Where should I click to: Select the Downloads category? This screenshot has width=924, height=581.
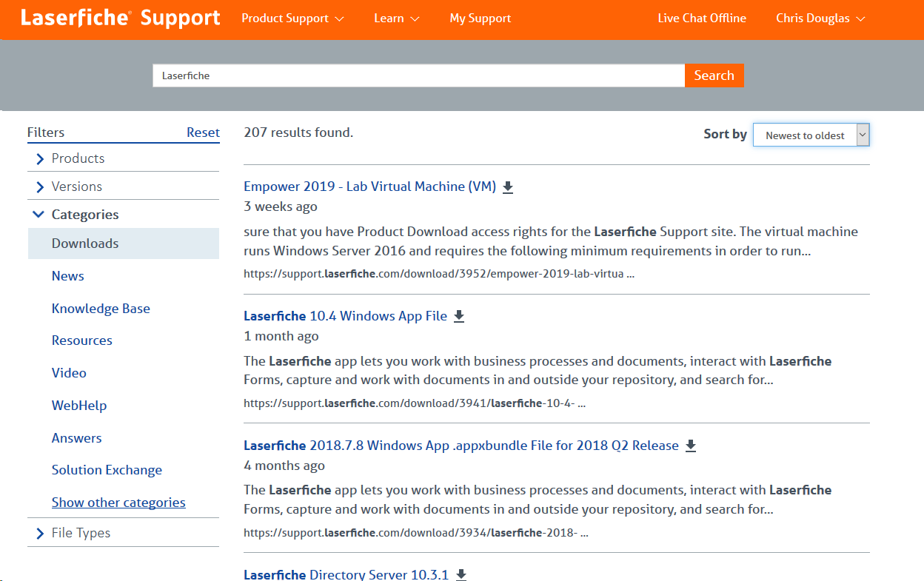coord(124,244)
